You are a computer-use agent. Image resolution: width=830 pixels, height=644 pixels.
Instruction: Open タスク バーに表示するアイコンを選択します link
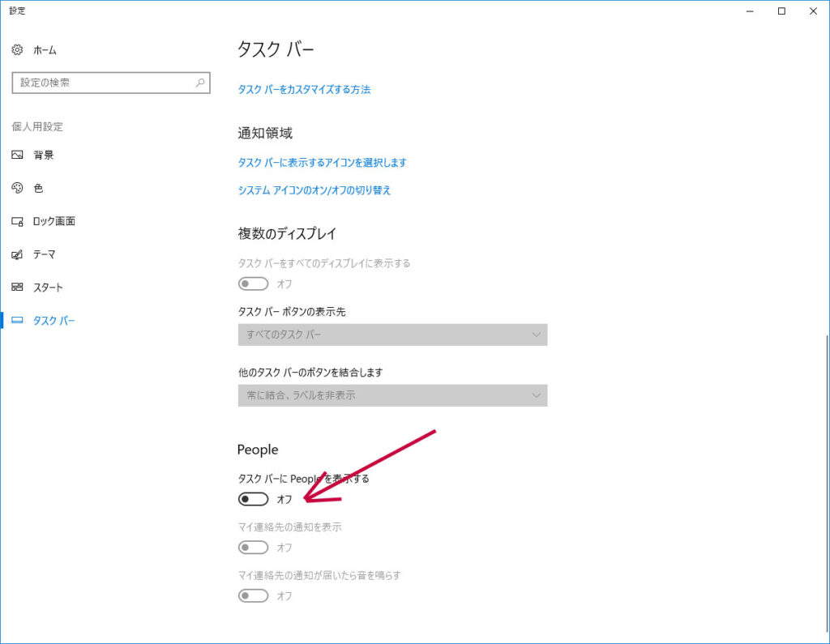click(322, 163)
